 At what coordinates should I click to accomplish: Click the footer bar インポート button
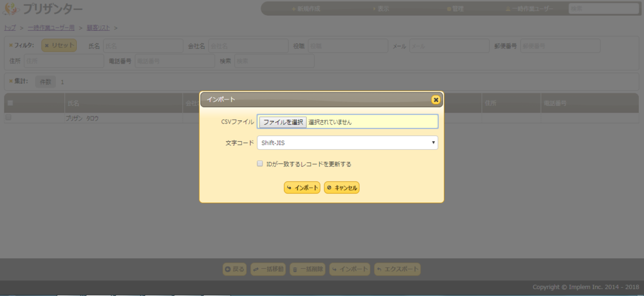(350, 270)
